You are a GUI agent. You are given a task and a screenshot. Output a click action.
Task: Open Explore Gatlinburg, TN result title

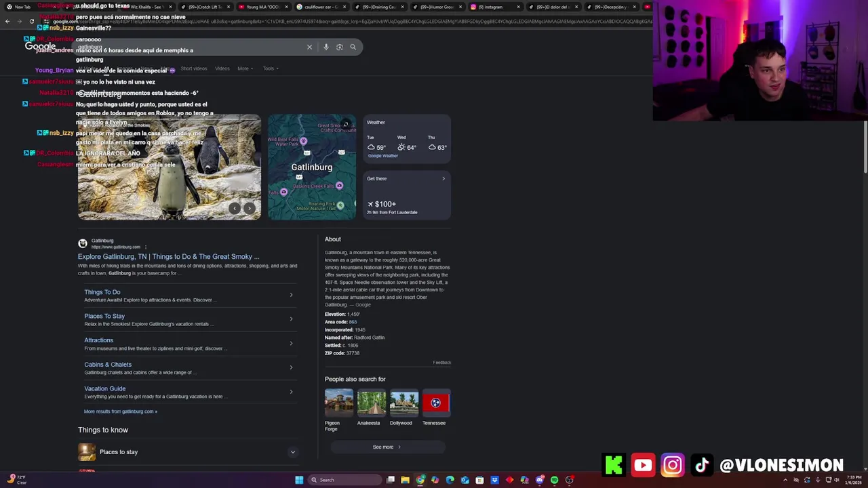click(168, 257)
